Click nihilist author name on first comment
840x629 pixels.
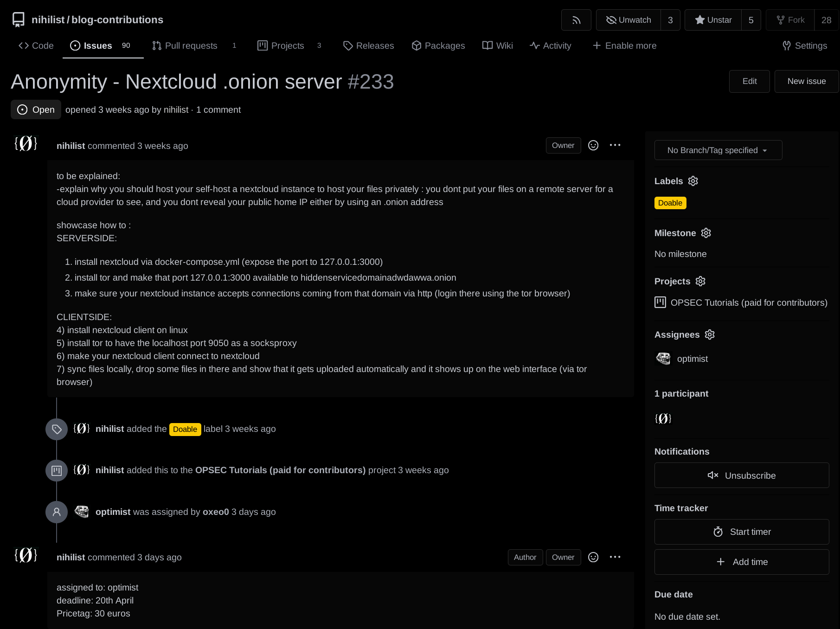click(71, 146)
